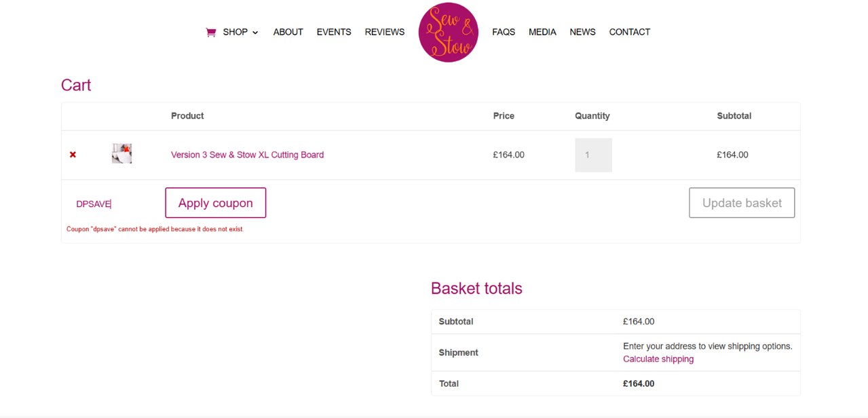868x418 pixels.
Task: Open the EVENTS page
Action: (334, 32)
